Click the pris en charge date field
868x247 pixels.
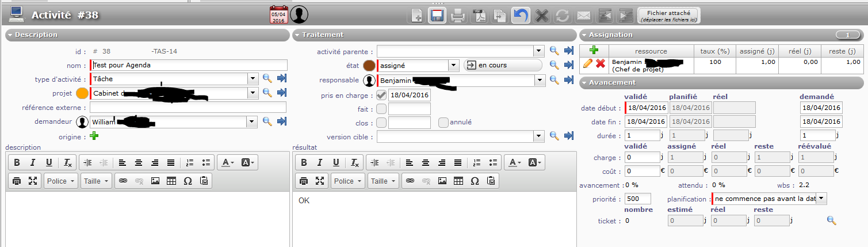click(410, 94)
